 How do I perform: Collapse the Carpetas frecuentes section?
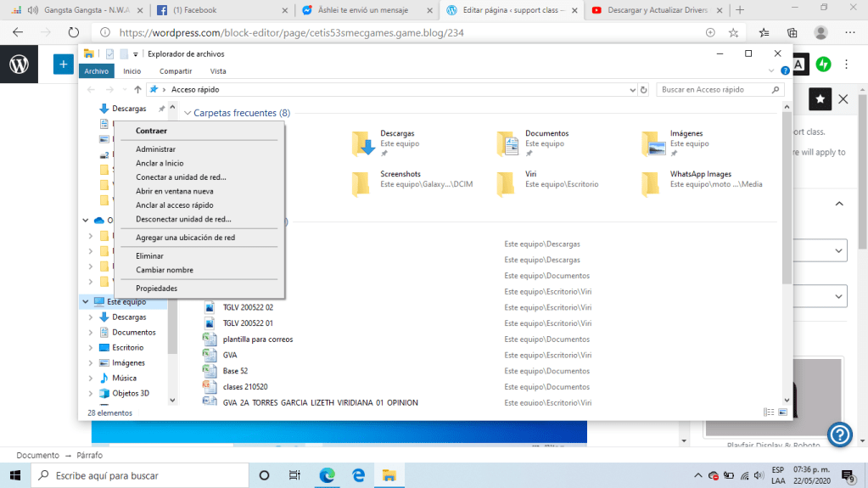(188, 113)
